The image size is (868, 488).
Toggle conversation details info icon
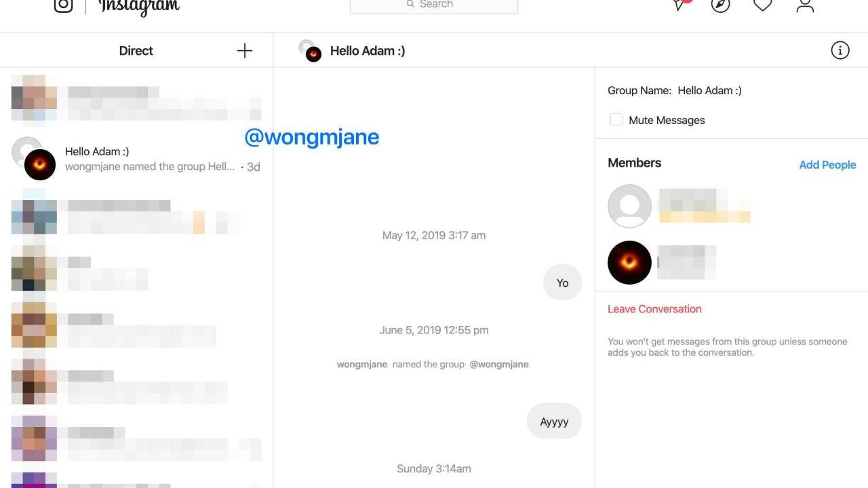[x=840, y=50]
